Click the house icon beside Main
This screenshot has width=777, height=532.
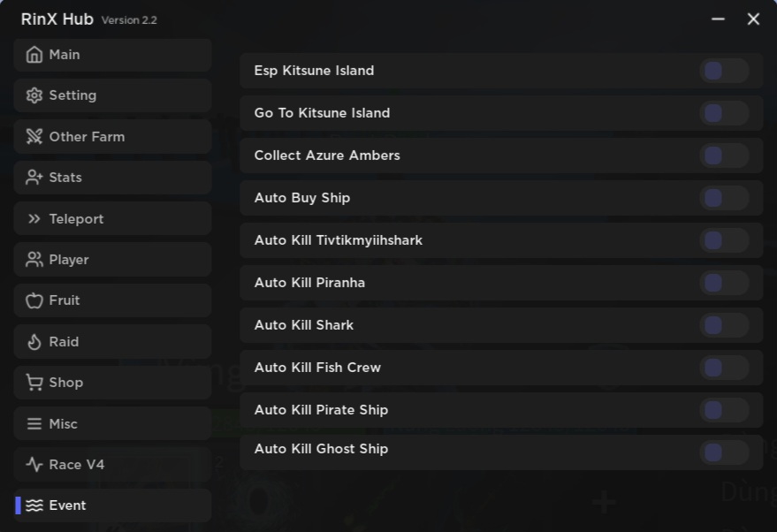(34, 55)
